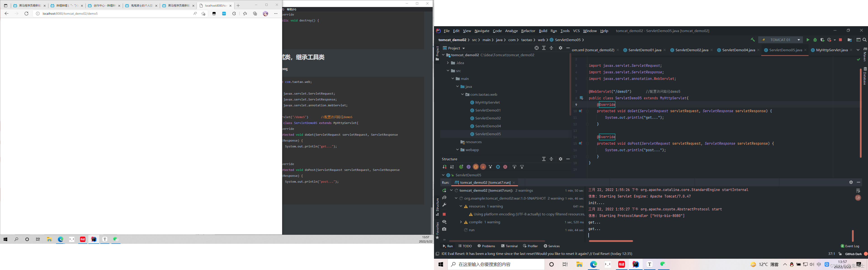The width and height of the screenshot is (868, 270).
Task: Rerun tomcat7:run in Run panel
Action: 444,191
